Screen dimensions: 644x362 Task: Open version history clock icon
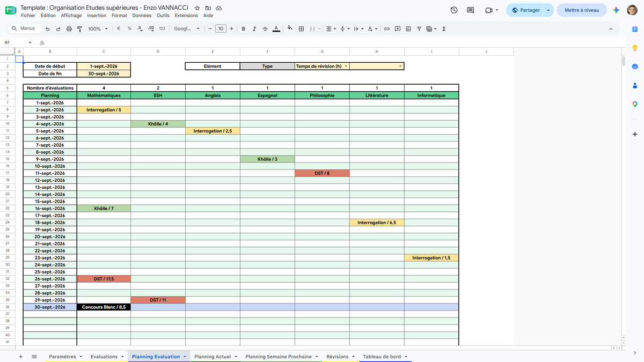coord(454,10)
